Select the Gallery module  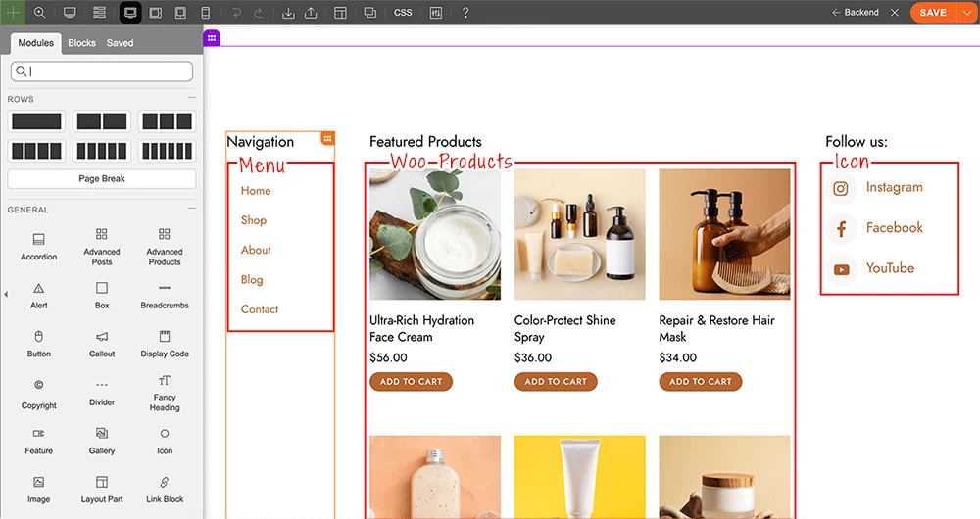(x=102, y=440)
